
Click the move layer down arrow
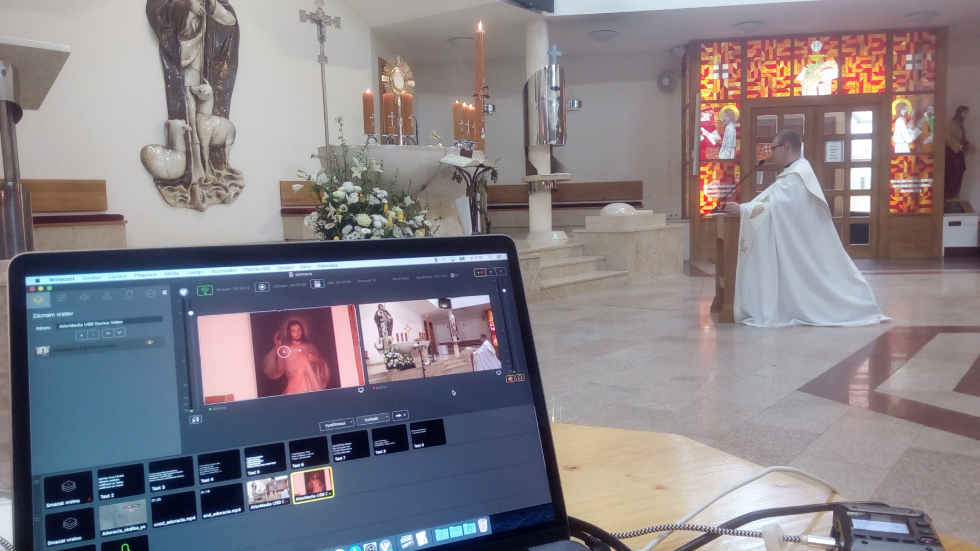120,332
